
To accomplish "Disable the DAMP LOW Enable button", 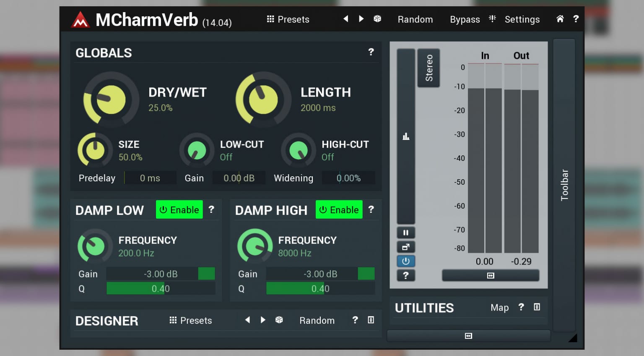I will click(x=179, y=209).
